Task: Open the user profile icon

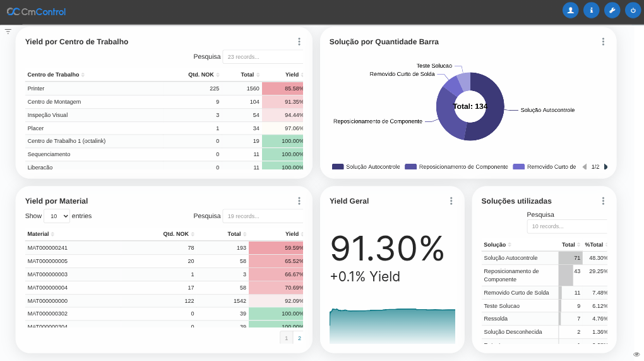Action: [x=570, y=10]
